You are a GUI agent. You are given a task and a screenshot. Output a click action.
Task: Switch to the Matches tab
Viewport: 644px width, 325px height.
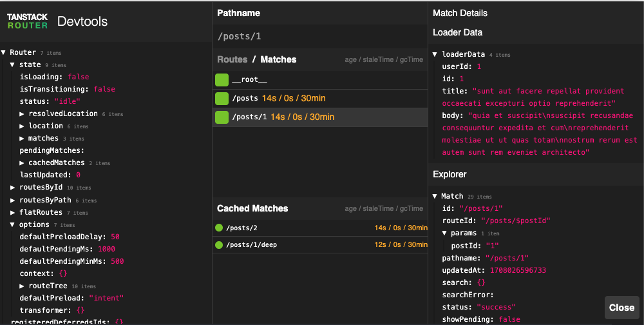click(x=278, y=59)
